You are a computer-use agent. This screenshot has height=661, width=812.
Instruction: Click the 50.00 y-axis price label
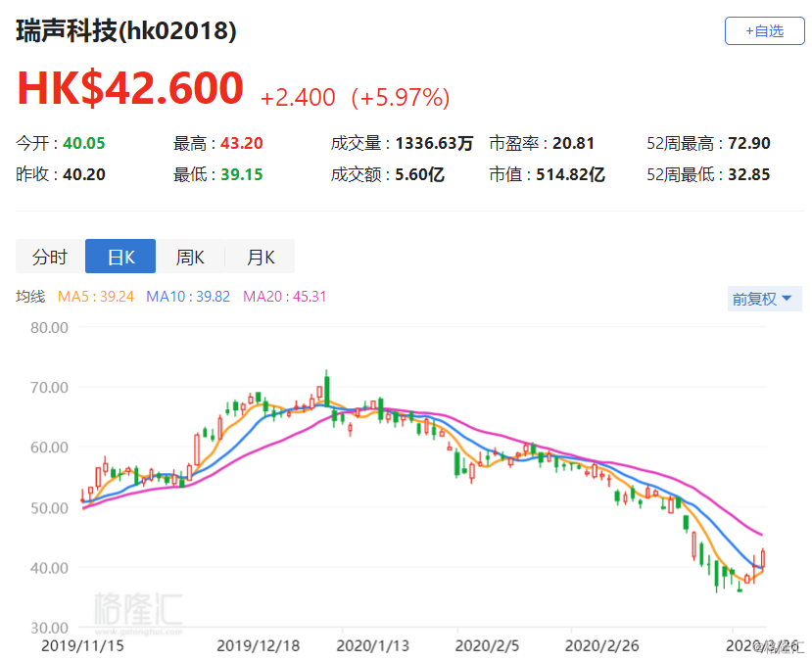pyautogui.click(x=49, y=508)
